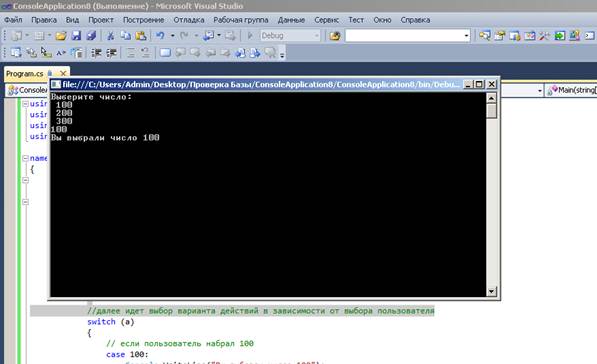This screenshot has width=597, height=364.
Task: Toggle the bookmark icon
Action: [x=165, y=53]
